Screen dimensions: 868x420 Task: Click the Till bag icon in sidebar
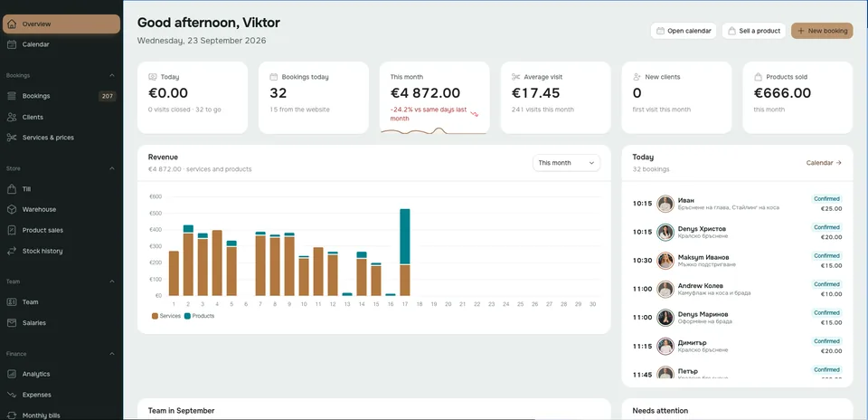coord(12,189)
